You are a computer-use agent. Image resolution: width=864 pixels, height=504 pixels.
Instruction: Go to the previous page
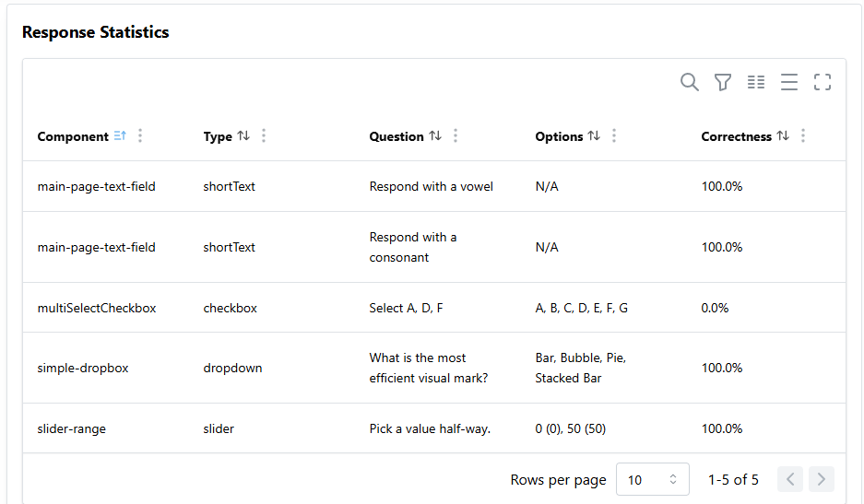click(790, 479)
